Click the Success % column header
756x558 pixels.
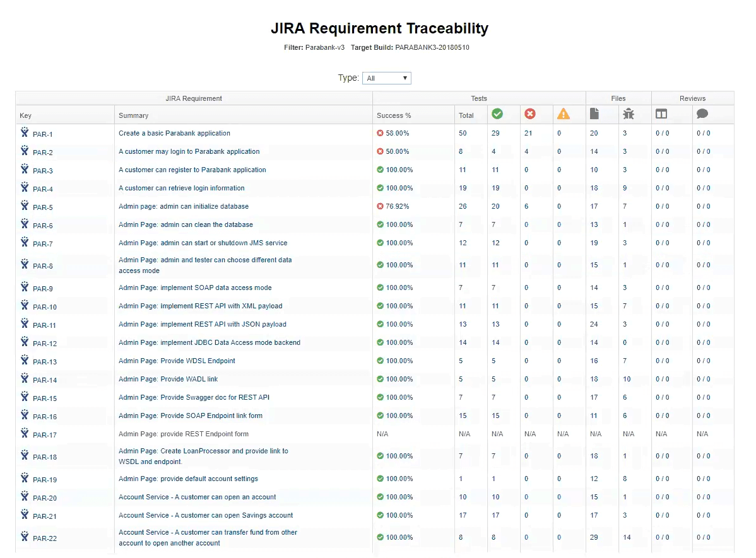(394, 115)
